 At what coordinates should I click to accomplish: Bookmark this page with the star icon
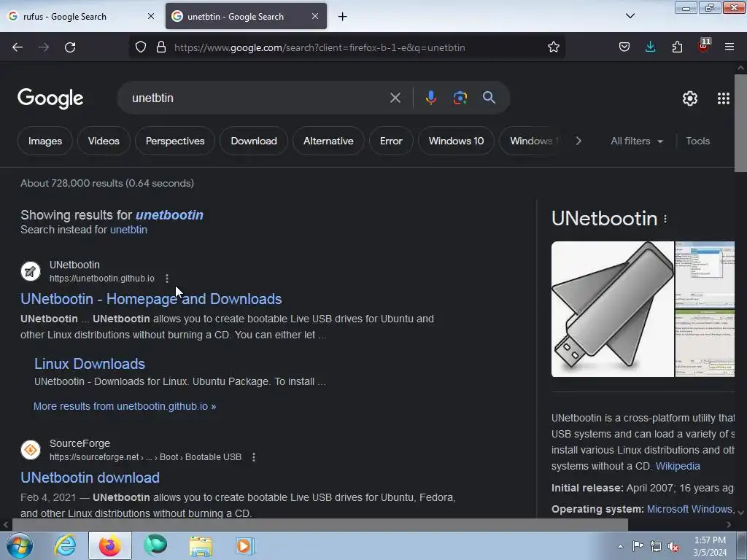[x=554, y=47]
